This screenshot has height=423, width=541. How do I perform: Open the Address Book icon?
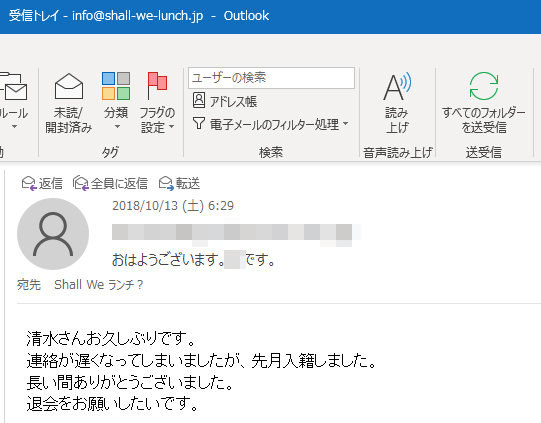pos(199,100)
